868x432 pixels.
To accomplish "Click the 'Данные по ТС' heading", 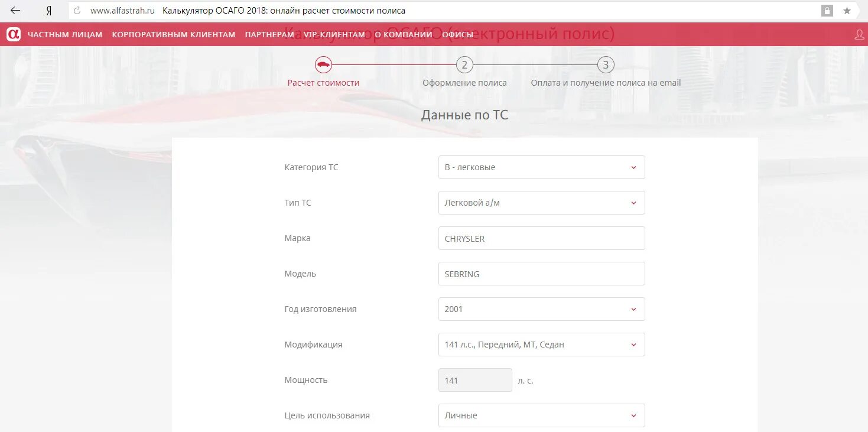I will tap(464, 115).
